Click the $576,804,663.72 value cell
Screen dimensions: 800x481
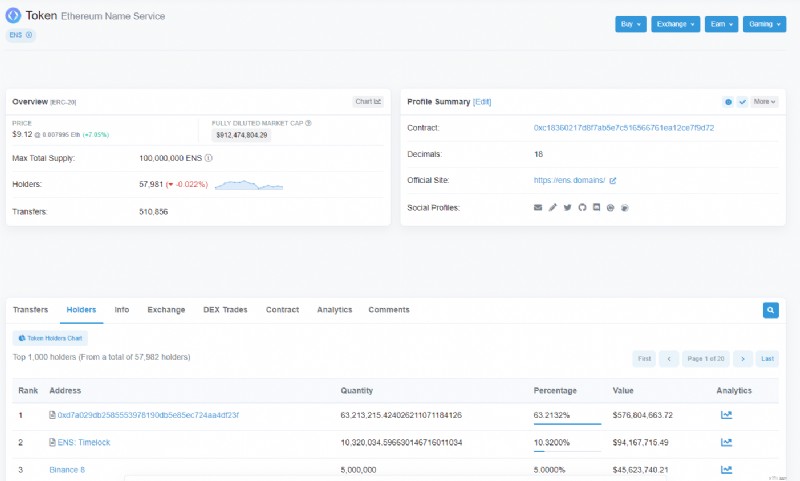click(x=643, y=415)
